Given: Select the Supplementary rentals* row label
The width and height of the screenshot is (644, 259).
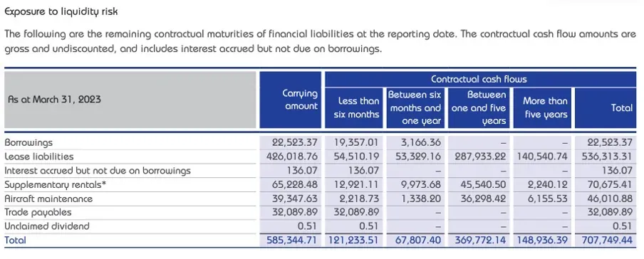Looking at the screenshot, I should (55, 185).
